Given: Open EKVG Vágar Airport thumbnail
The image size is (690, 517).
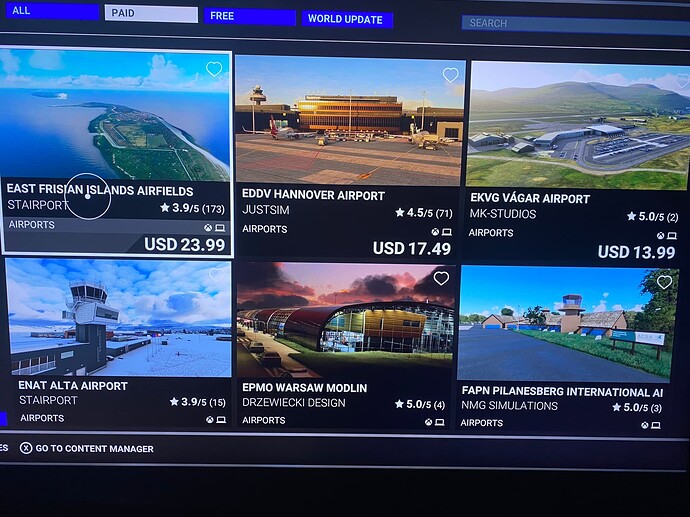Looking at the screenshot, I should click(578, 125).
